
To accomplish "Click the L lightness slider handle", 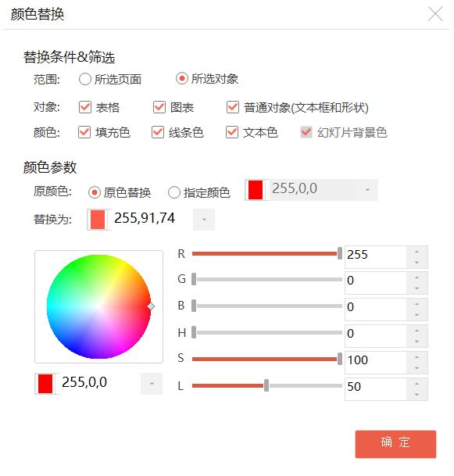I will tap(266, 385).
